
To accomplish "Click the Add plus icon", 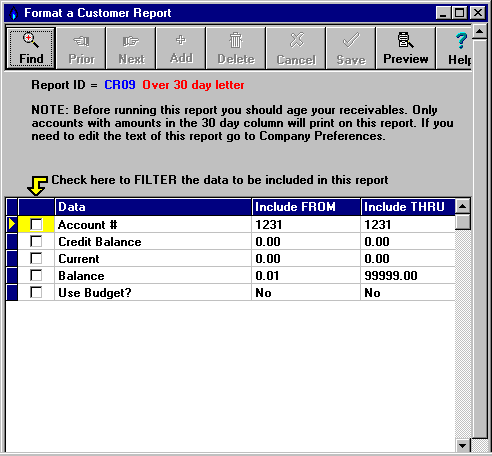I will point(181,40).
